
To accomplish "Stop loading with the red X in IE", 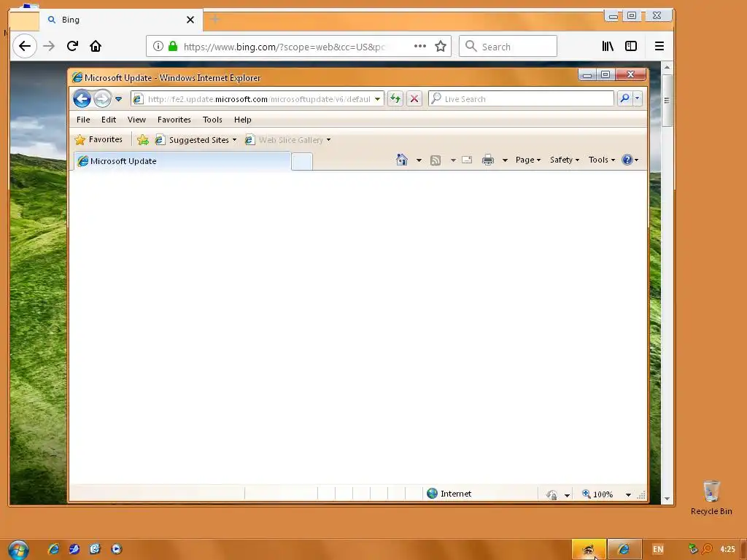I will [414, 98].
